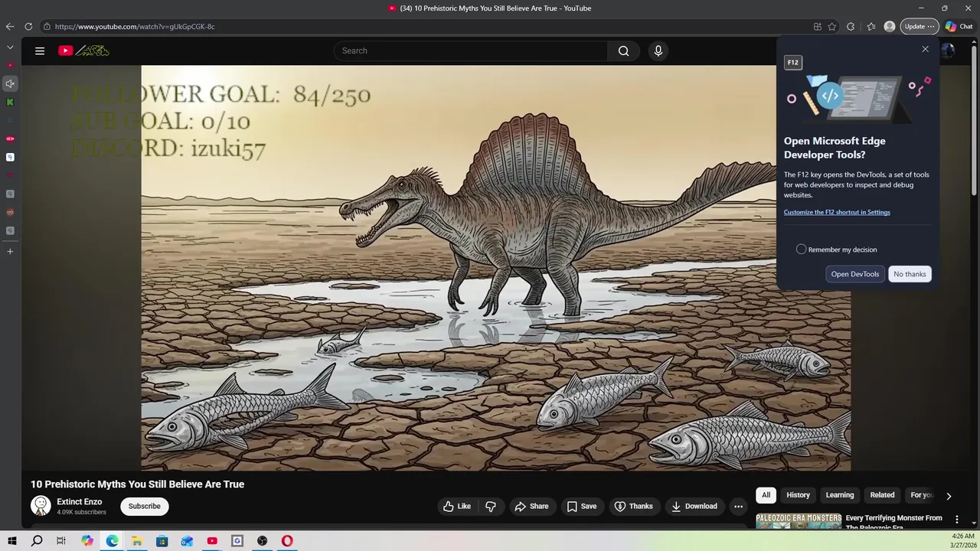Open Paleozoic Era Monsters video thumbnail
980x551 pixels.
pyautogui.click(x=799, y=520)
